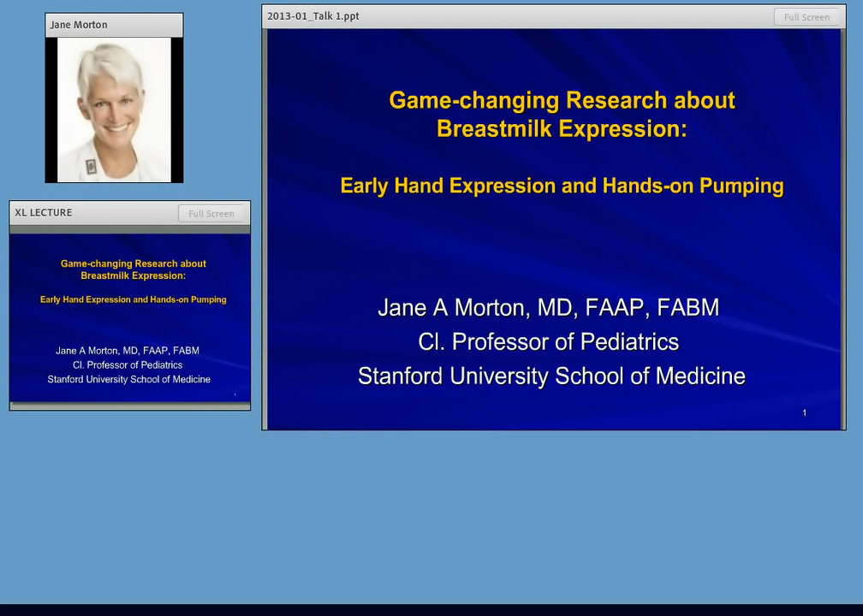The width and height of the screenshot is (863, 616).
Task: Click 'Jane A Morton, MD, FAAP, FABM' in XL LECTURE preview
Action: pos(128,351)
